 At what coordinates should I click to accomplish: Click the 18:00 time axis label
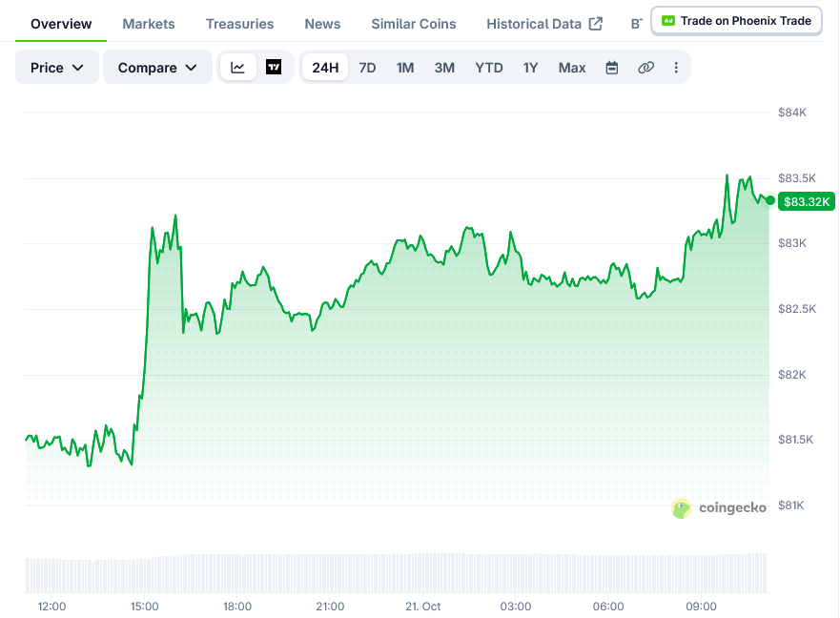click(236, 607)
